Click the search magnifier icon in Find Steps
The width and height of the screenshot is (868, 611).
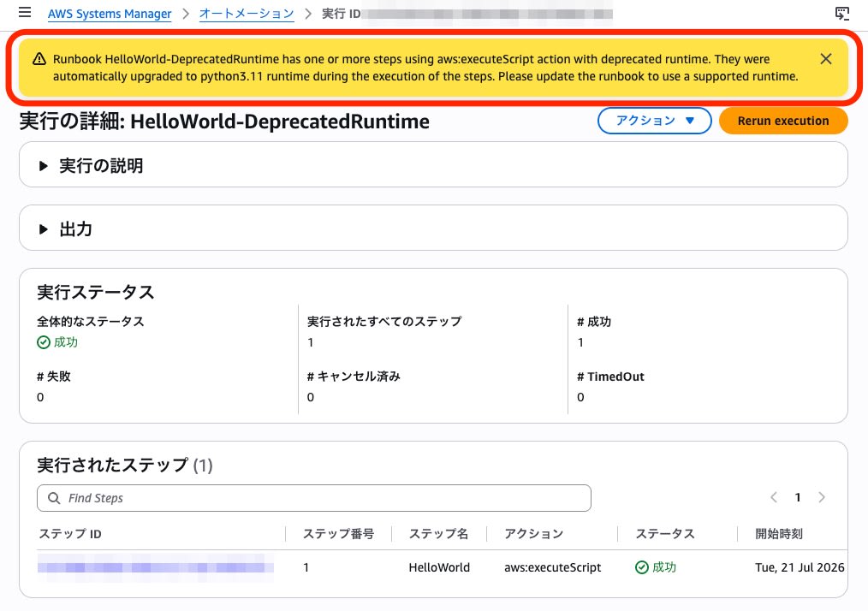pos(54,498)
